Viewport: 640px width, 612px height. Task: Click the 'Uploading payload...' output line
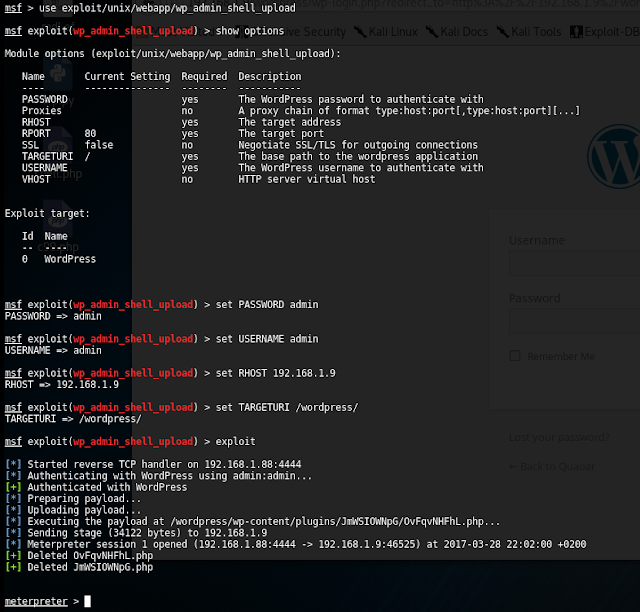point(73,510)
